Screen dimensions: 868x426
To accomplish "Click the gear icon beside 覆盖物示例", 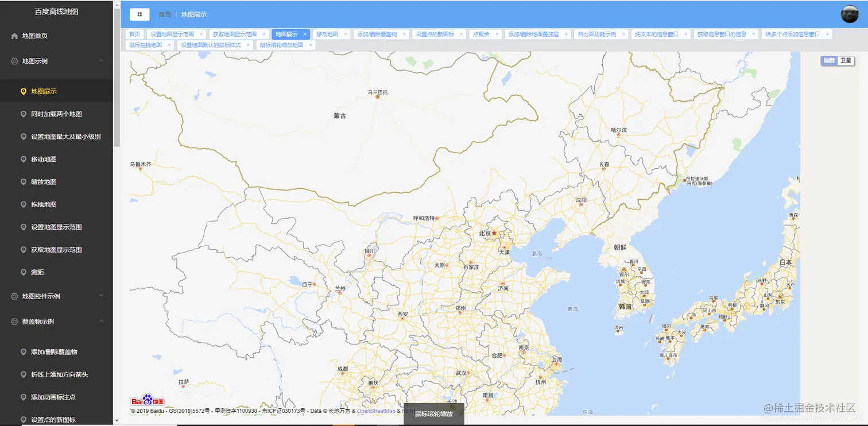I will pyautogui.click(x=14, y=322).
